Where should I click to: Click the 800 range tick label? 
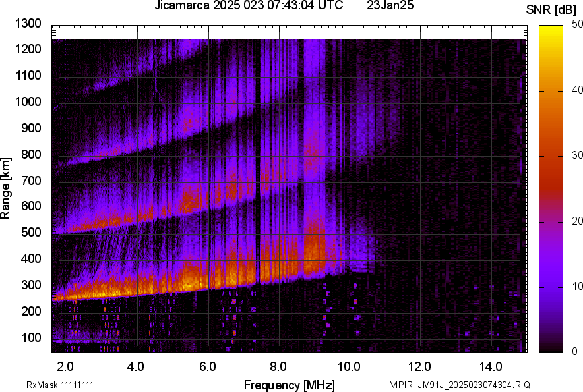pos(31,154)
